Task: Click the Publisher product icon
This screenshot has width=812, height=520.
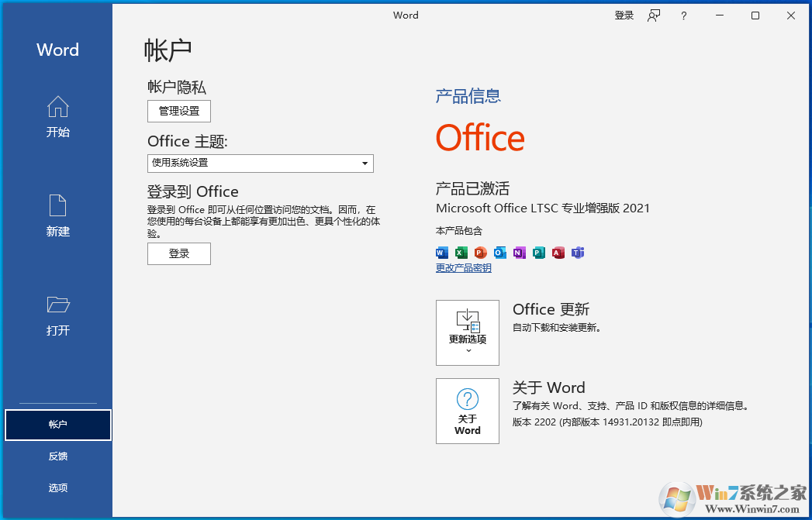Action: click(x=539, y=253)
